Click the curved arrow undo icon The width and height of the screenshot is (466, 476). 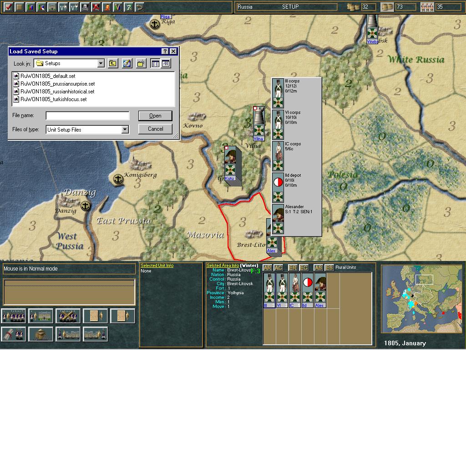point(140,7)
